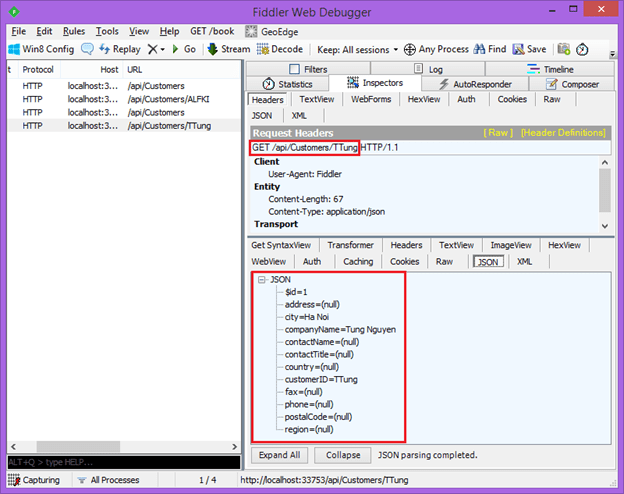
Task: Select the companyName=Tung Nguyen tree node
Action: [x=340, y=329]
